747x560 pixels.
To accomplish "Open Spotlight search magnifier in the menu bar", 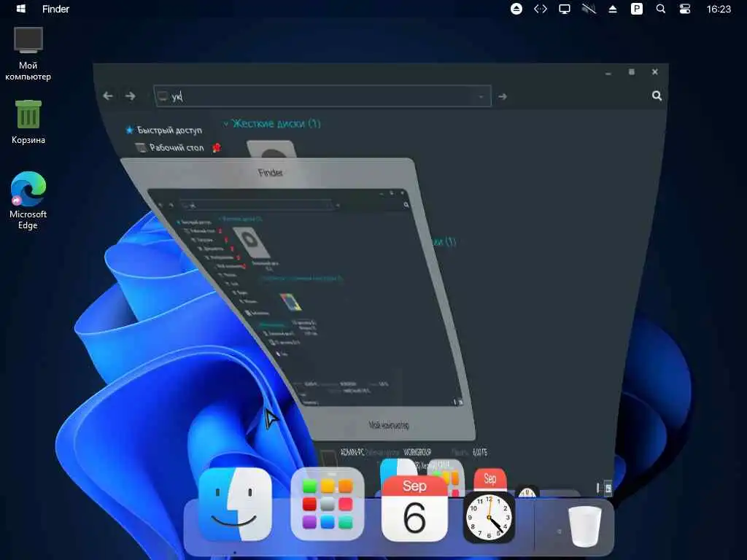I will coord(661,9).
